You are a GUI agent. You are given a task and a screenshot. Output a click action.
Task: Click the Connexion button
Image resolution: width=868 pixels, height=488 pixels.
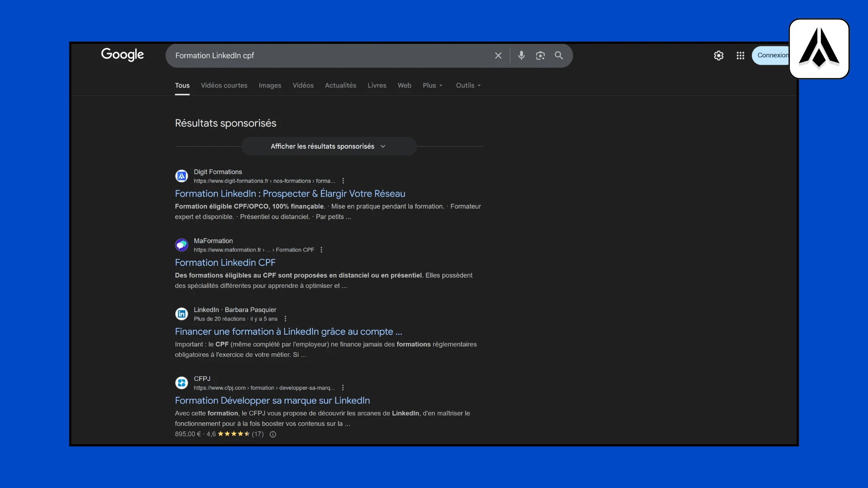point(773,55)
